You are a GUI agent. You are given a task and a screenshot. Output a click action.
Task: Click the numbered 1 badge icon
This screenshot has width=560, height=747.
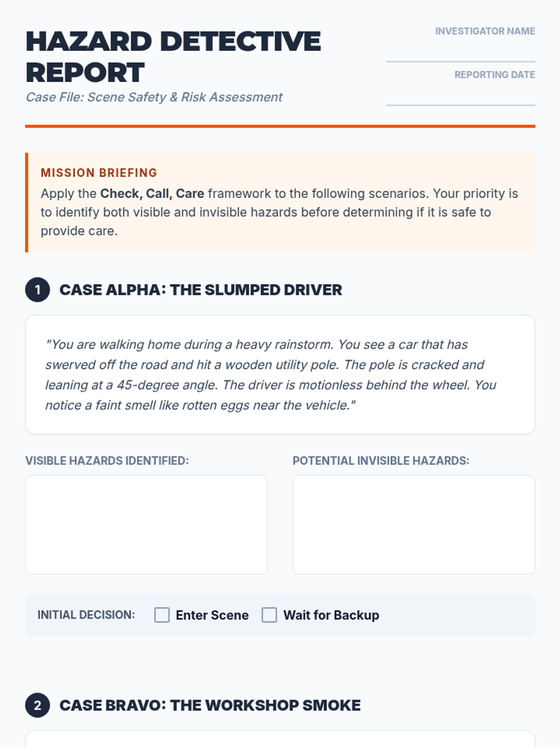(x=37, y=290)
